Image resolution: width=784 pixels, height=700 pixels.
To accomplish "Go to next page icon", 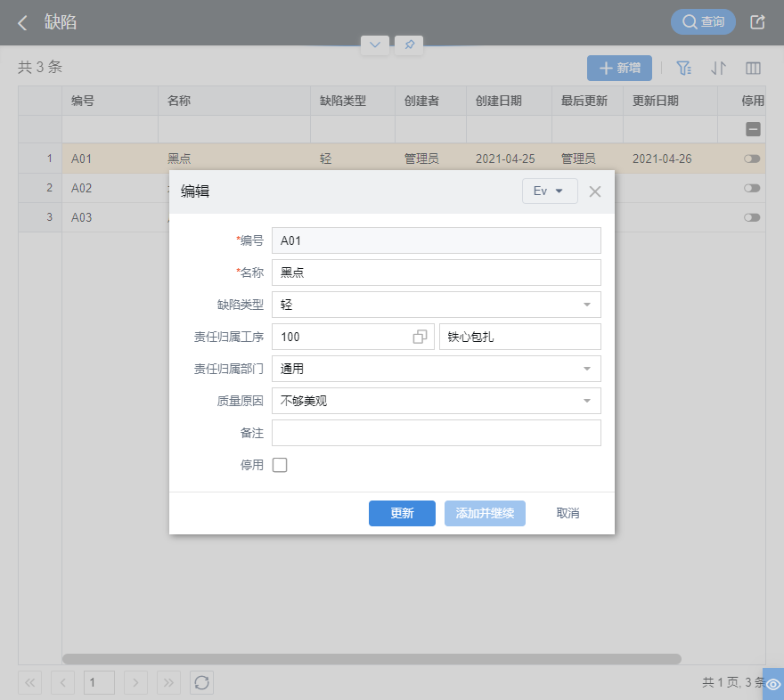I will point(135,682).
